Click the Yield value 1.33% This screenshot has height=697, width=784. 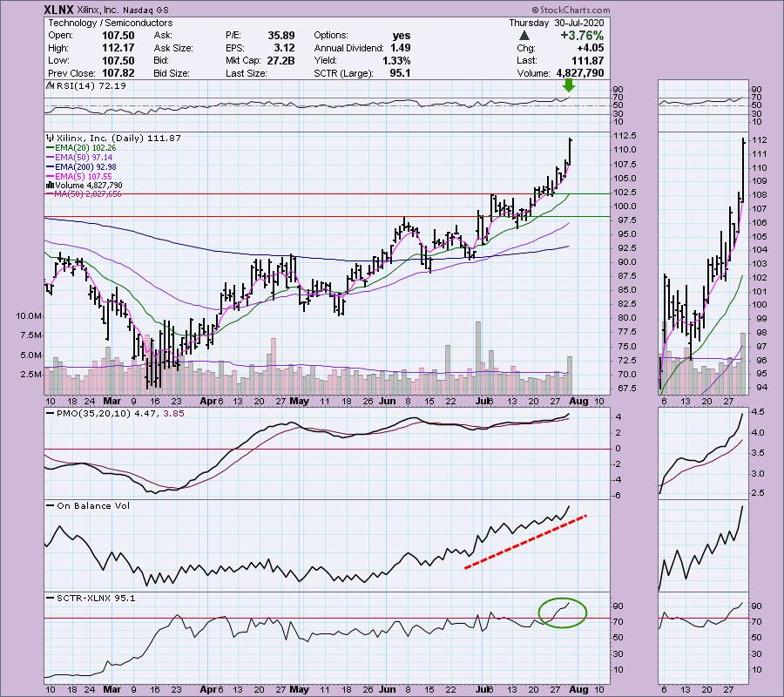(396, 60)
